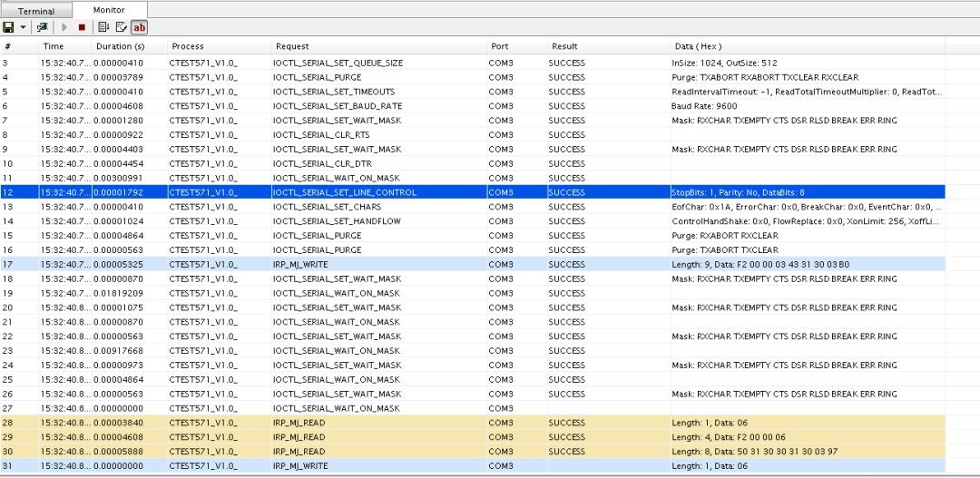Stop monitoring with the red square button
This screenshot has width=980, height=478.
point(82,27)
